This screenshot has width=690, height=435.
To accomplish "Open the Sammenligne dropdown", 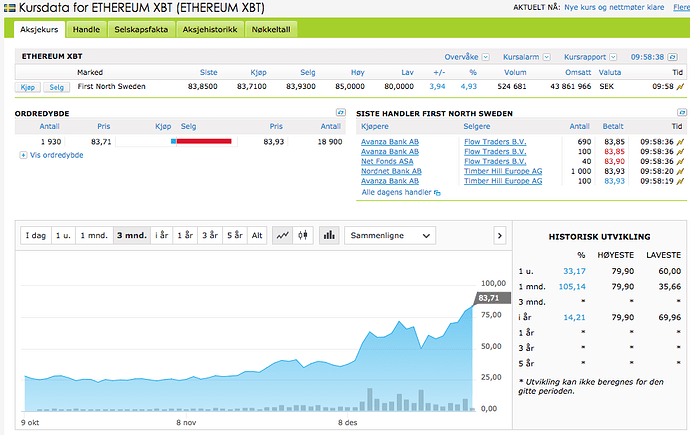I will (x=390, y=235).
